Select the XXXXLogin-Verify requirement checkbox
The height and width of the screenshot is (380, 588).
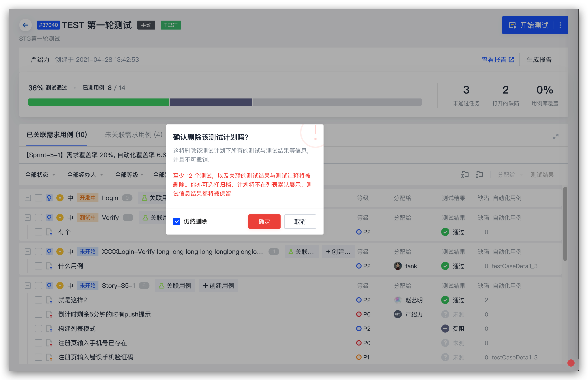coord(38,252)
